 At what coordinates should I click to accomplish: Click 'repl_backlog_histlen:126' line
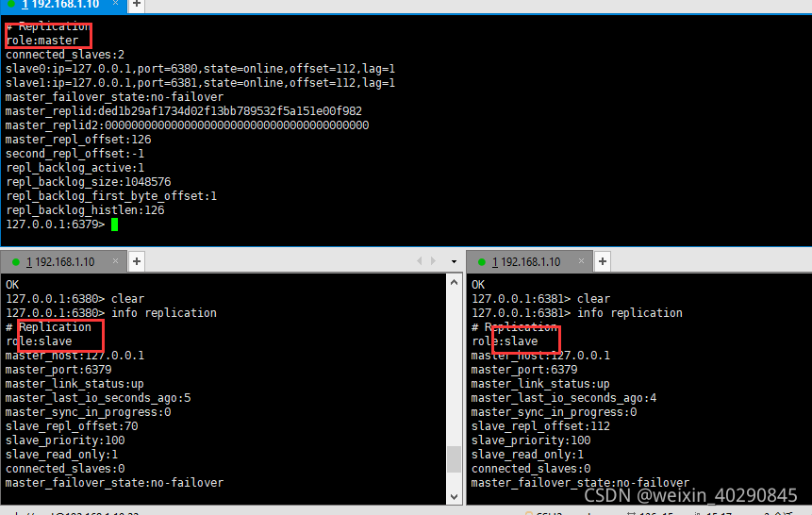[85, 210]
